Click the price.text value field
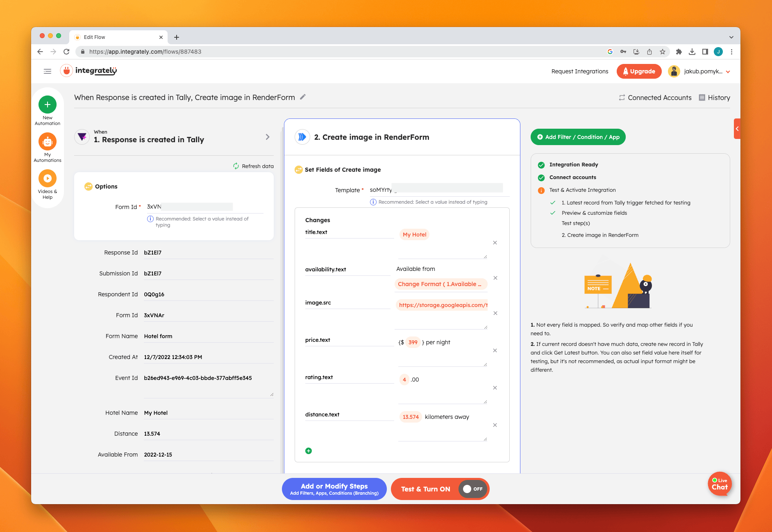772x532 pixels. [442, 352]
